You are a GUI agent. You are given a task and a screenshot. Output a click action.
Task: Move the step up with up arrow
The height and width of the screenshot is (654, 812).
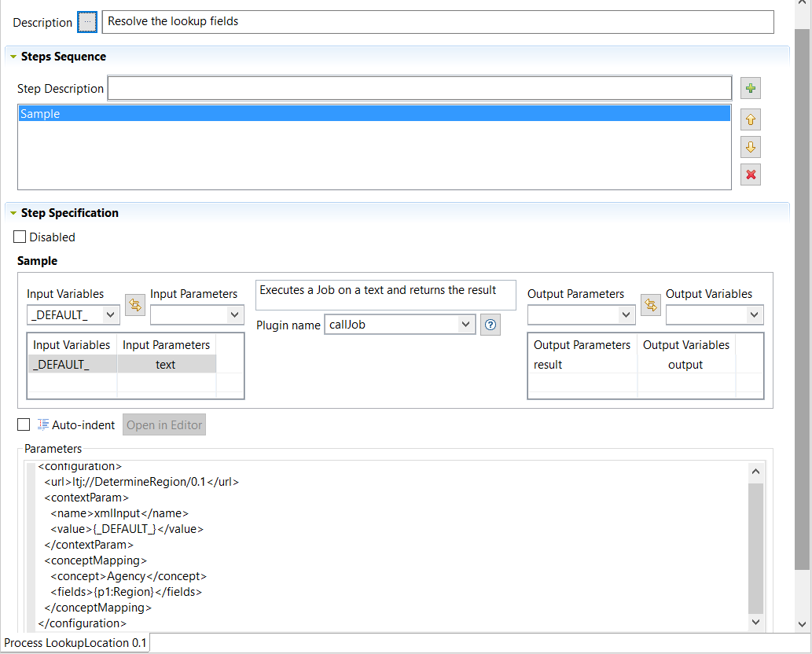tap(751, 120)
